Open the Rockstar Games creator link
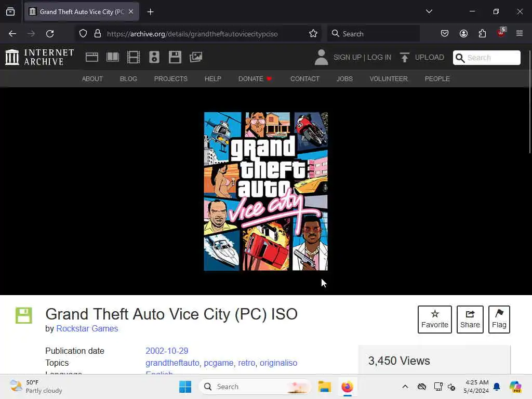The height and width of the screenshot is (399, 532). (87, 328)
